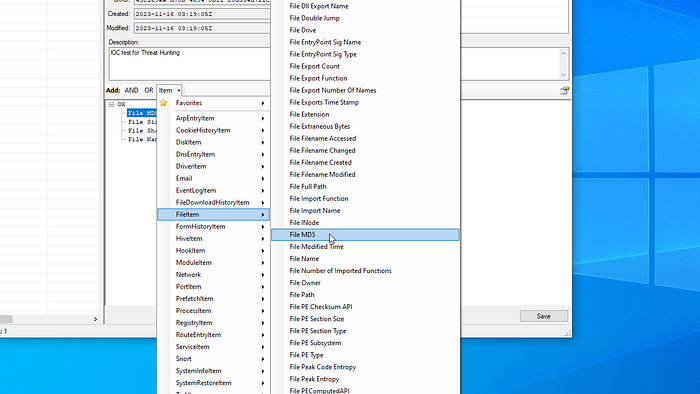Choose File Exports Time Stamp
This screenshot has height=394, width=700.
(x=365, y=103)
